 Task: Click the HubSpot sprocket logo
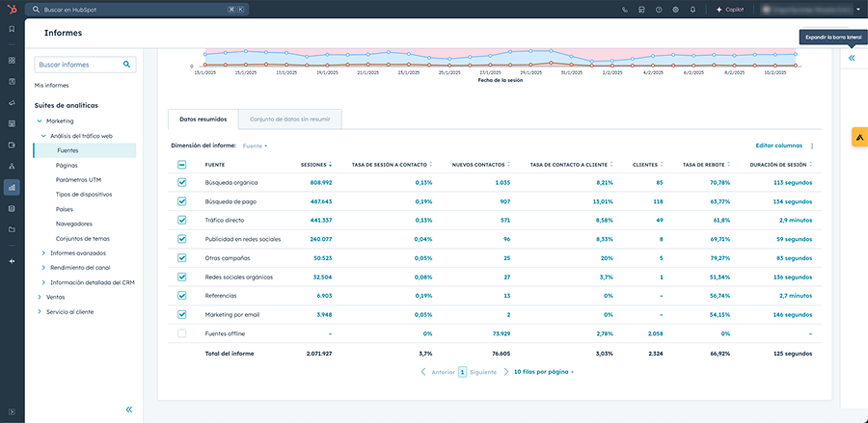coord(12,9)
